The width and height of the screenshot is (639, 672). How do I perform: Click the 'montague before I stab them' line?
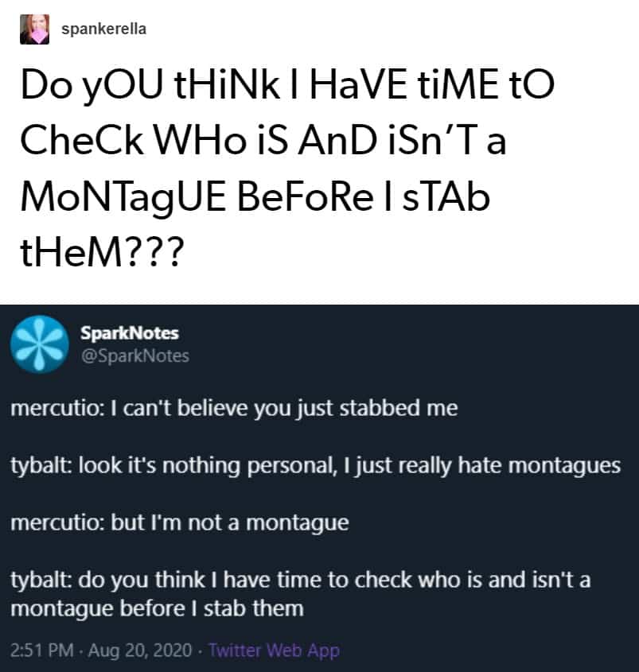click(x=157, y=608)
